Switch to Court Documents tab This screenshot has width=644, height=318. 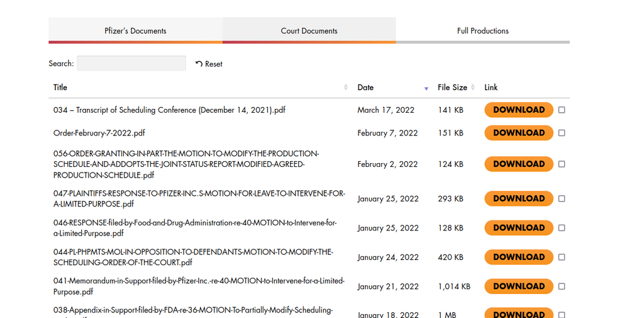click(309, 31)
